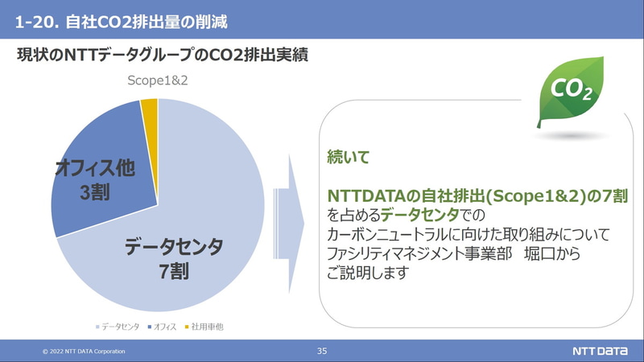
Task: Click the line カーボンニュートラルに向けた取り組みについて
Action: (x=469, y=234)
